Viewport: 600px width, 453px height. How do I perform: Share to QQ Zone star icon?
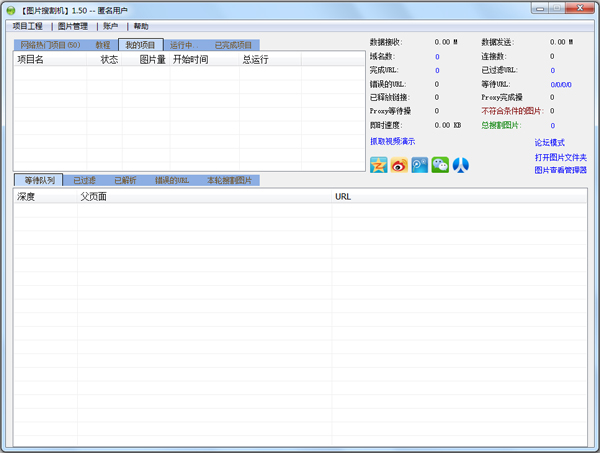coord(378,165)
